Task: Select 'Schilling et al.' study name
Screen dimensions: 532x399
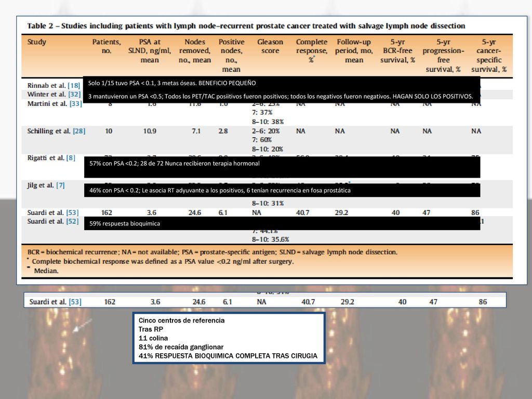Action: point(49,131)
